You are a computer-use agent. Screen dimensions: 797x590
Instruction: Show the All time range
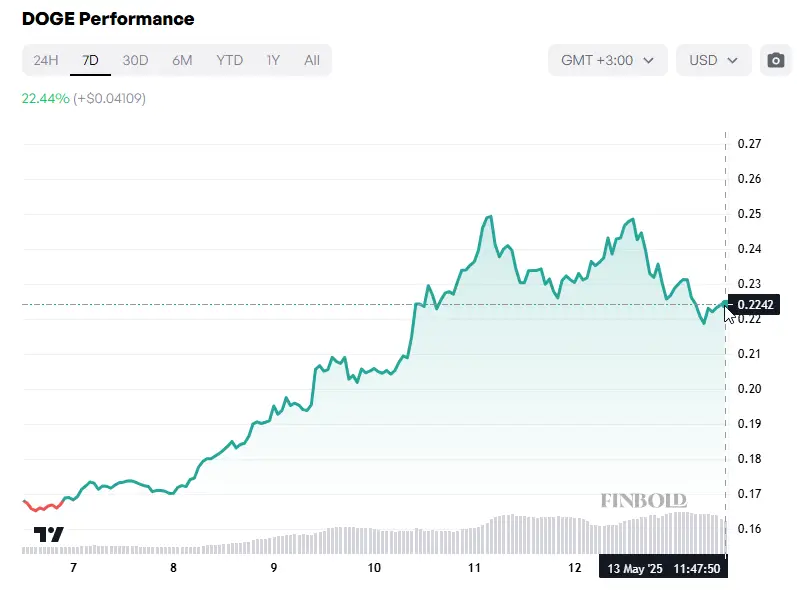[312, 60]
